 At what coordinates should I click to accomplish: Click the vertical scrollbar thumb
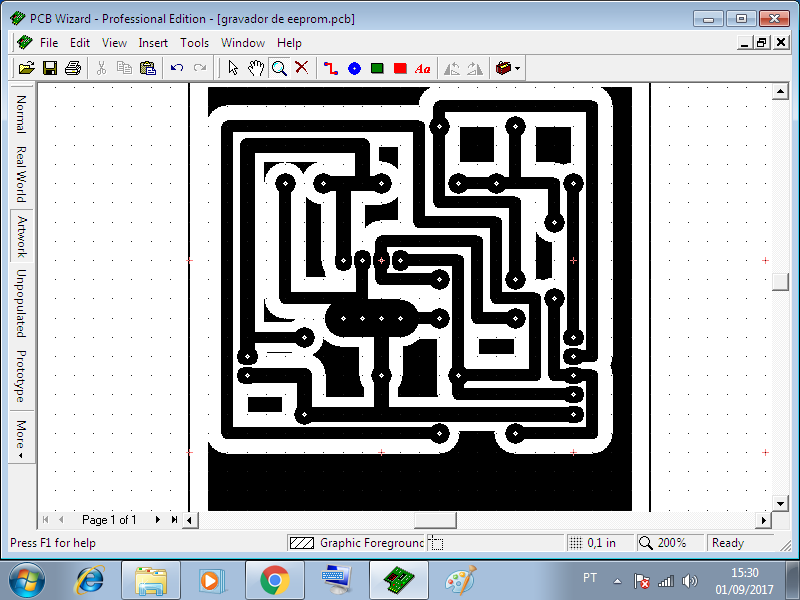[x=780, y=281]
